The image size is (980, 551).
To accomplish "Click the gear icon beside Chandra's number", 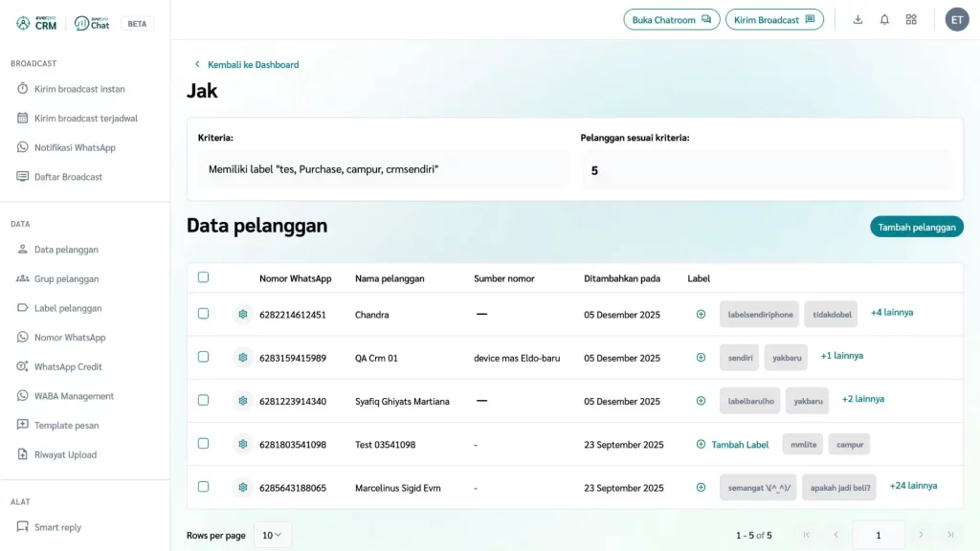I will point(243,315).
